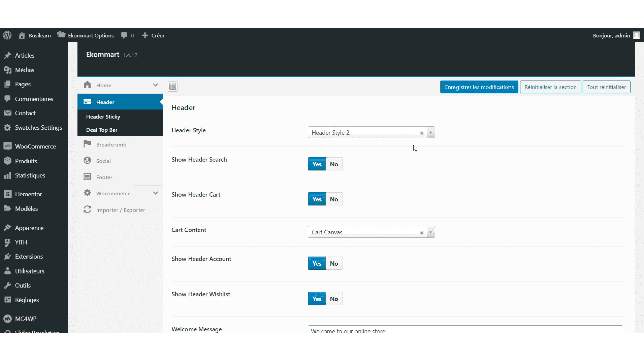Clear the Header Style 2 selection
The height and width of the screenshot is (362, 644).
click(x=422, y=133)
